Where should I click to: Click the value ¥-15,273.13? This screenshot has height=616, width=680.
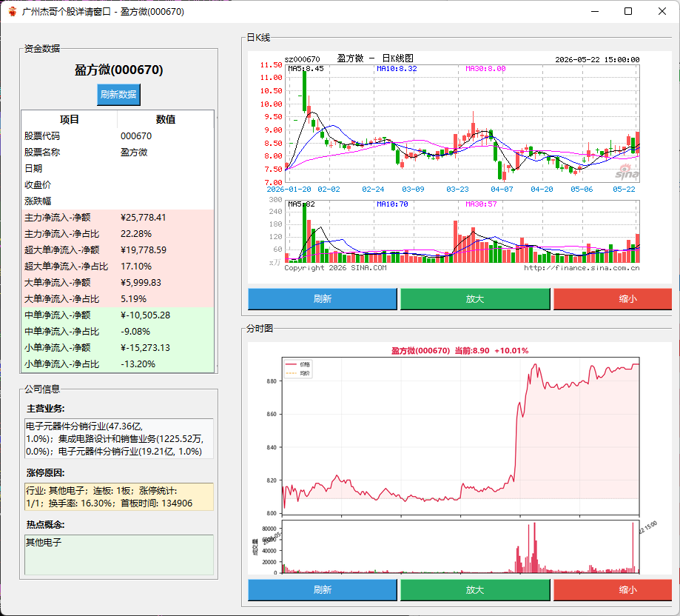click(x=145, y=347)
